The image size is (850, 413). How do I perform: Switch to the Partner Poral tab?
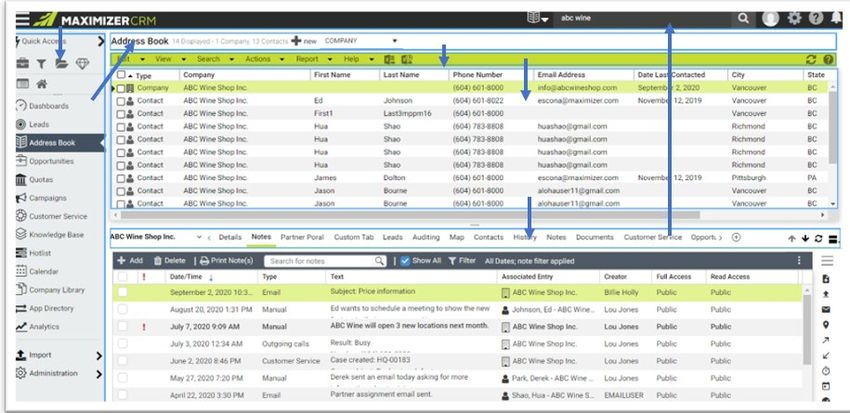tap(302, 237)
